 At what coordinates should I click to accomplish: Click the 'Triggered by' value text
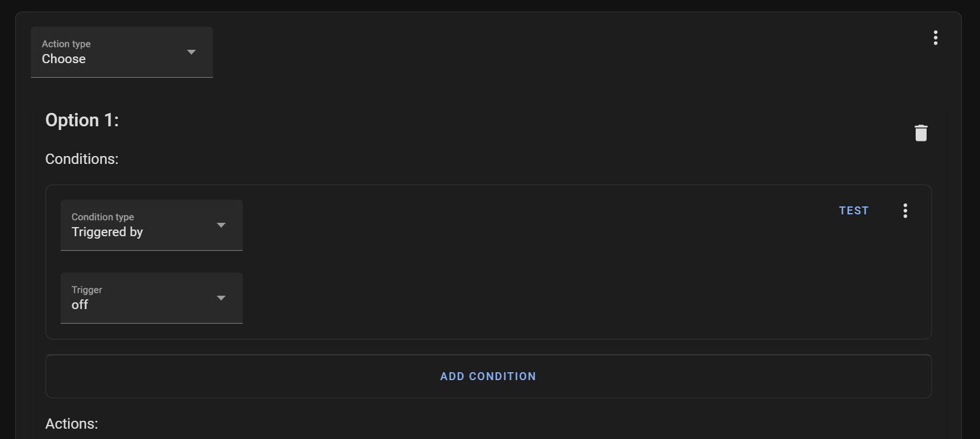tap(107, 232)
